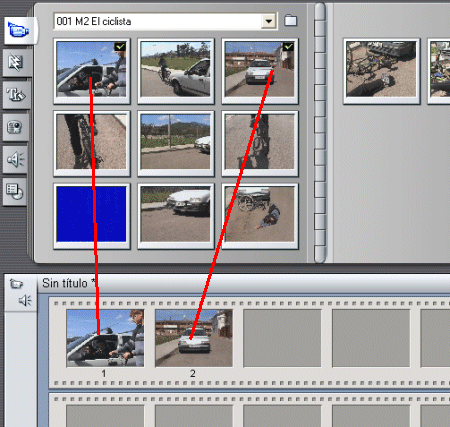Viewport: 450px width, 427px height.
Task: Click the project folder icon beside Sin título
Action: point(16,284)
